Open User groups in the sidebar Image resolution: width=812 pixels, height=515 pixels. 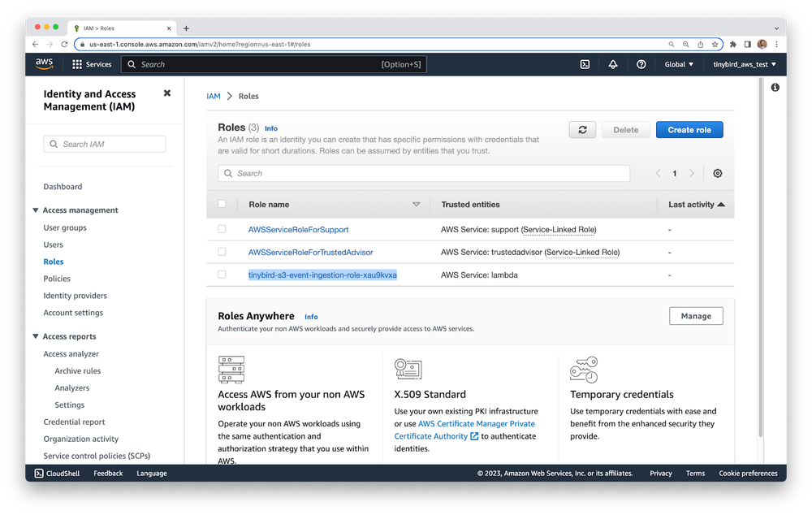65,228
